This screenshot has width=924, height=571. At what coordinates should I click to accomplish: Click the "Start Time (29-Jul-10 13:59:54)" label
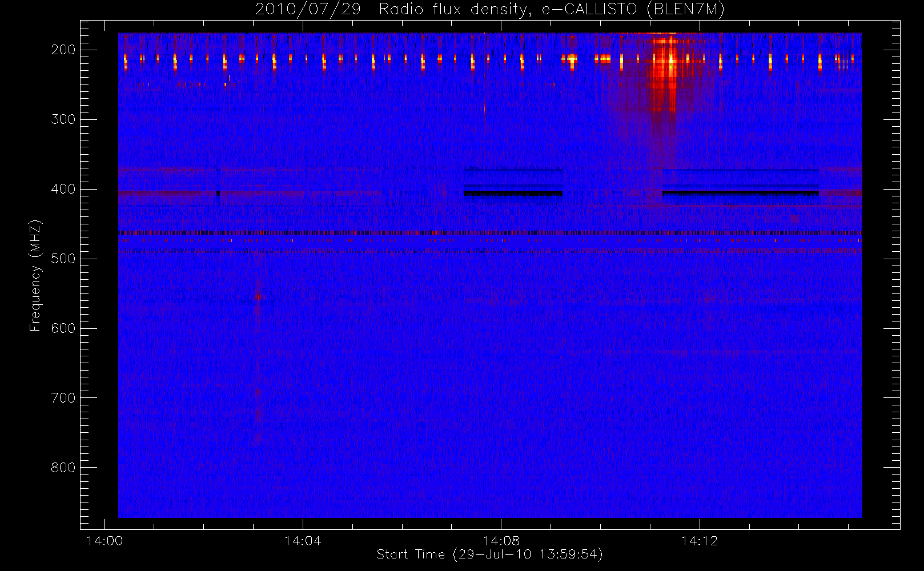click(x=489, y=554)
